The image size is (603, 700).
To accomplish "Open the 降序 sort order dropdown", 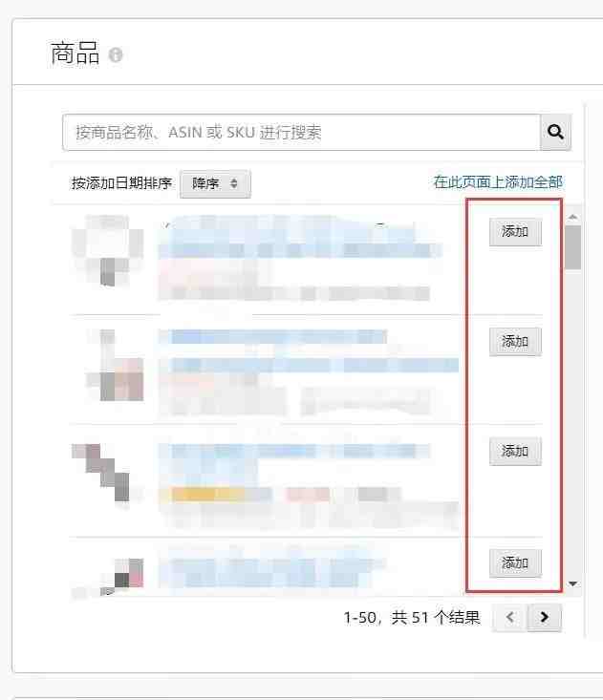I will click(x=215, y=183).
